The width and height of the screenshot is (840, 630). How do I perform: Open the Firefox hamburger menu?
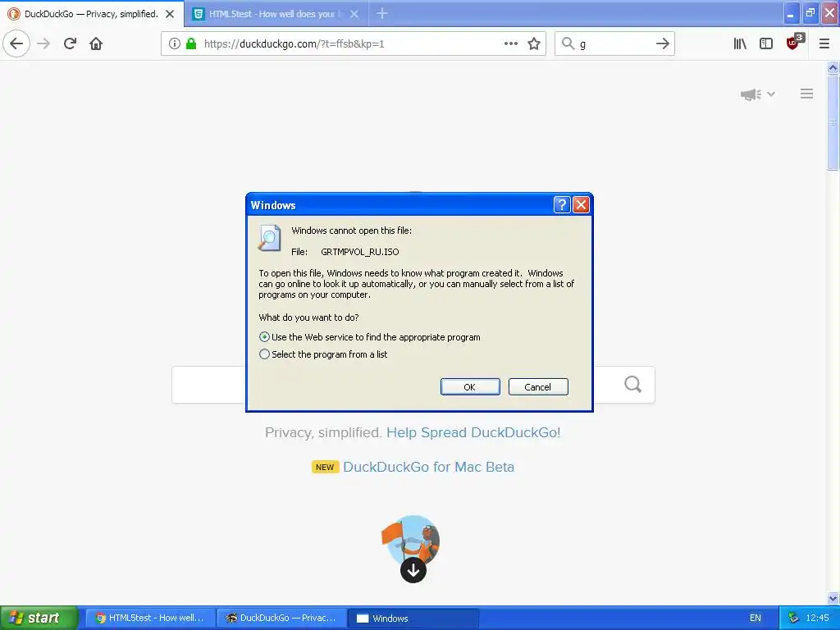(824, 43)
